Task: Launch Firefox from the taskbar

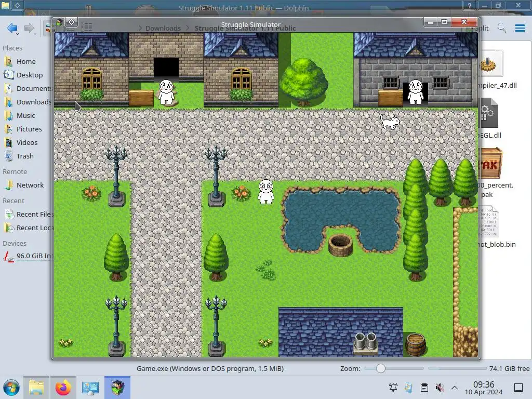Action: click(63, 388)
